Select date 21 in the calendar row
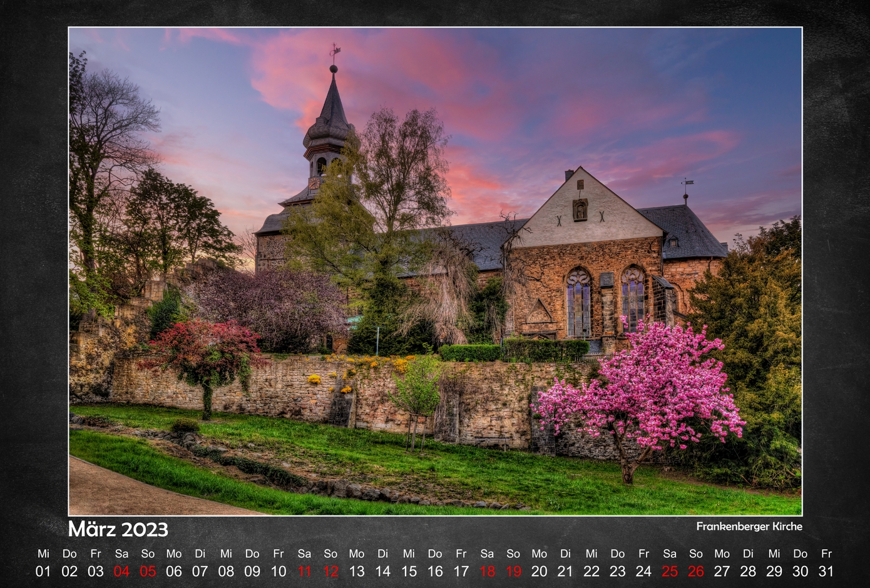Screen dimensions: 870x588 coord(565,571)
